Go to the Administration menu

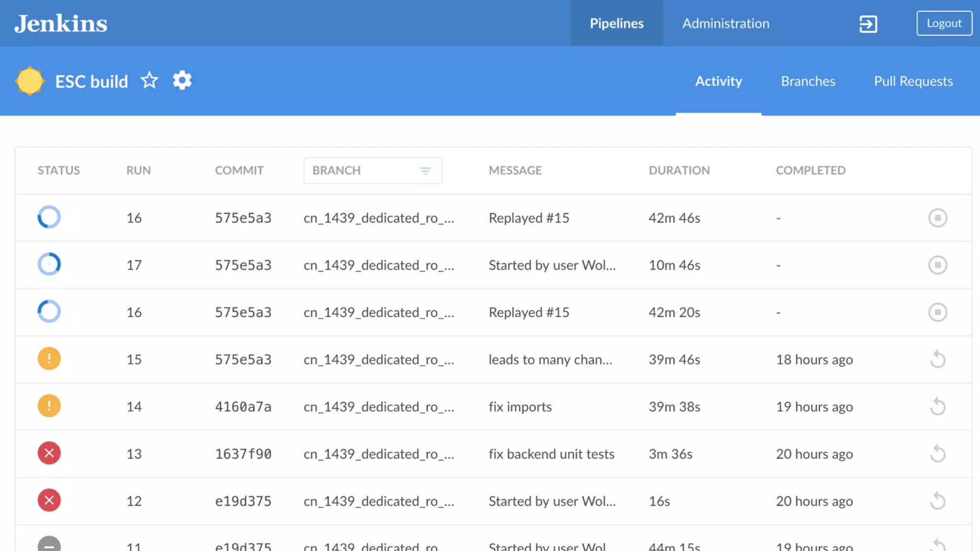click(725, 23)
